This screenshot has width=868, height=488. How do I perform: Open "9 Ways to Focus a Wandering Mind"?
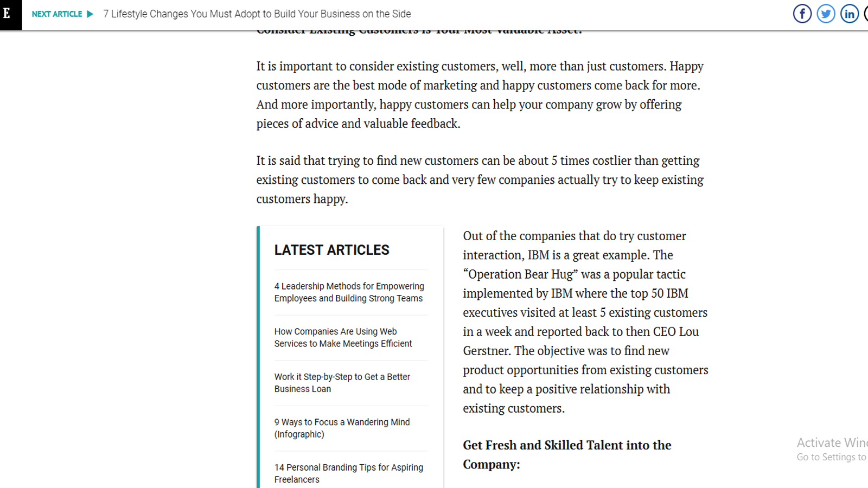pos(342,428)
